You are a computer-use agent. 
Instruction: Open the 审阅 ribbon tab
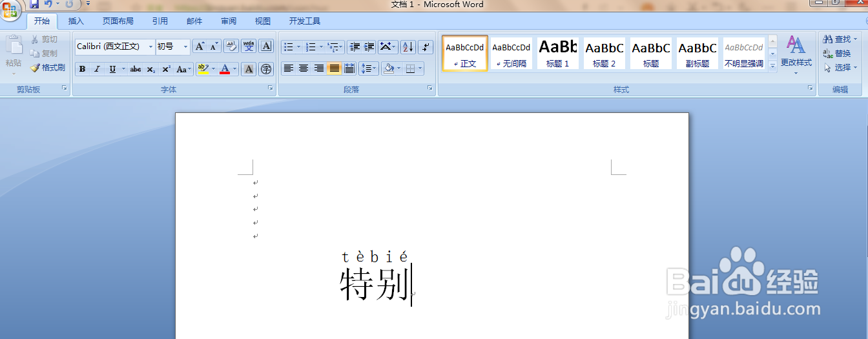(x=229, y=21)
